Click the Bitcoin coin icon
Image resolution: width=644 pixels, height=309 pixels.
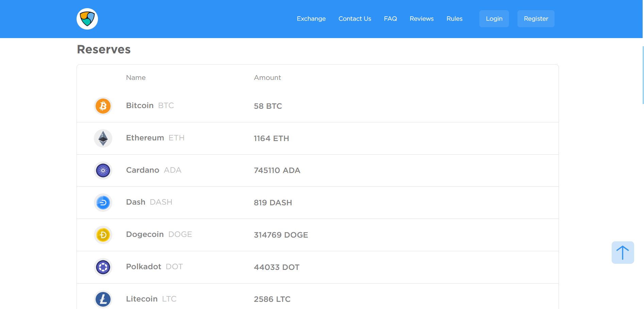coord(103,106)
